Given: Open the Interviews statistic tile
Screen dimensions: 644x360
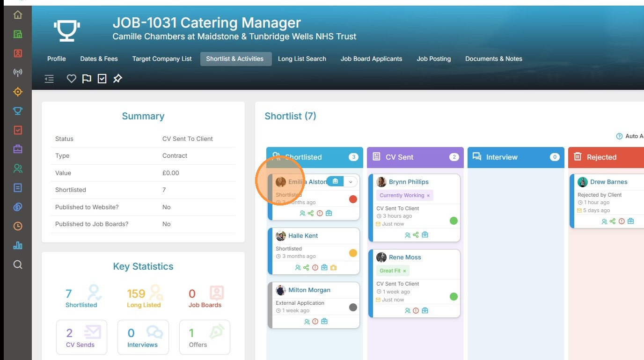Looking at the screenshot, I should (x=143, y=338).
